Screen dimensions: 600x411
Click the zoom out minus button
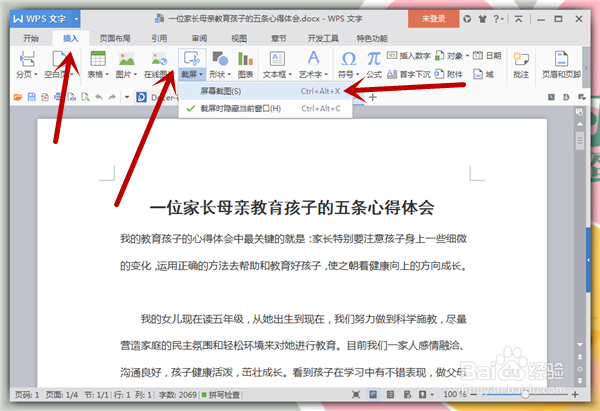473,394
